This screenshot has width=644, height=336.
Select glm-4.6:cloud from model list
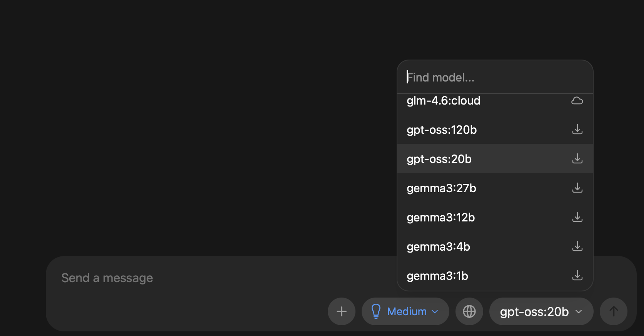pos(444,101)
